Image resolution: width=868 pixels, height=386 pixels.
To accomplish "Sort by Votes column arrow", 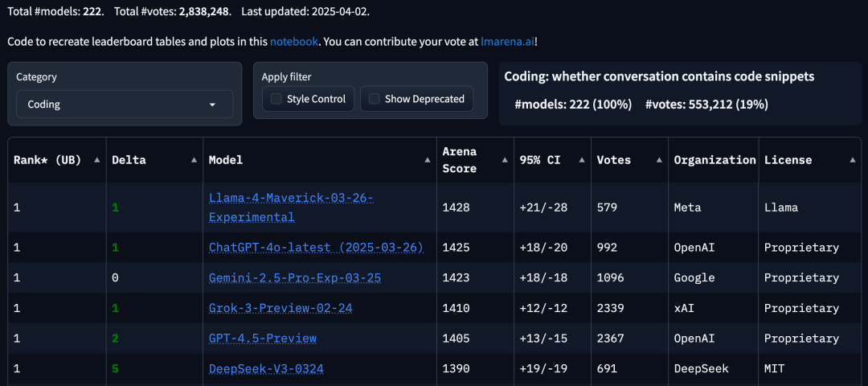I will click(x=659, y=160).
